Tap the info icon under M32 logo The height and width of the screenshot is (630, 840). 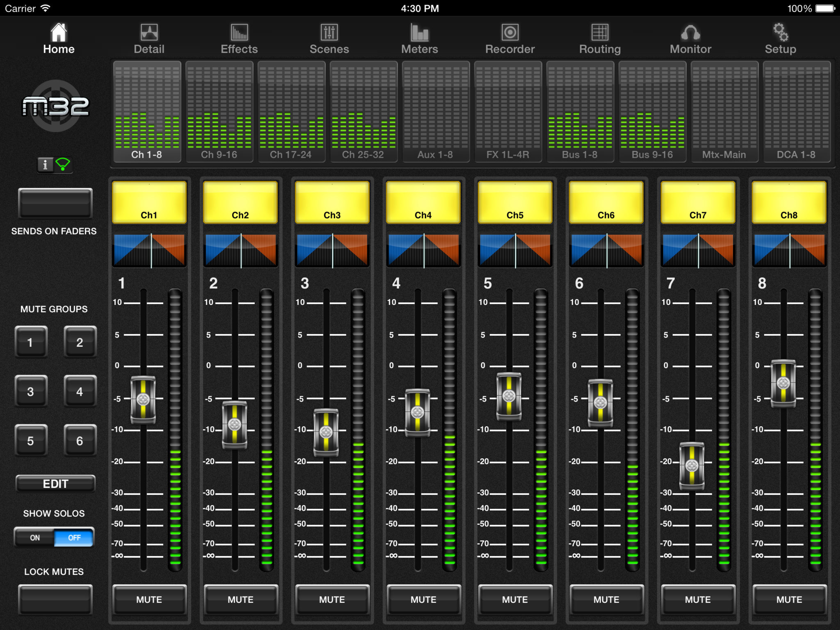[45, 165]
